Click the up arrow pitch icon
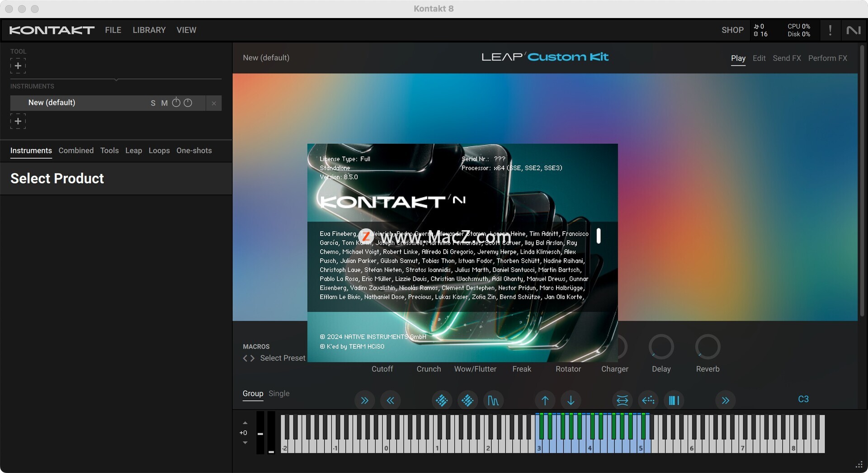This screenshot has height=473, width=868. [545, 400]
